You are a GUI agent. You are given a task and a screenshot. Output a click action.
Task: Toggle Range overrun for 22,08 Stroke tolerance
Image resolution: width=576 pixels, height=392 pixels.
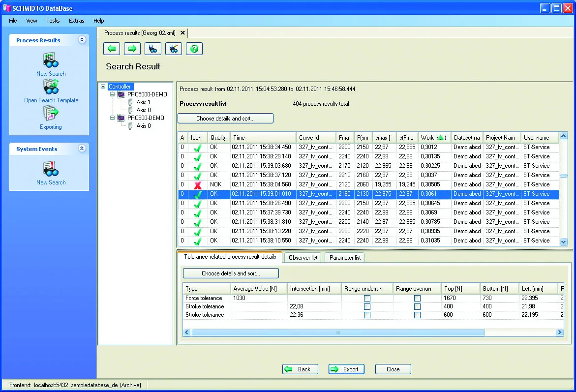(x=417, y=306)
